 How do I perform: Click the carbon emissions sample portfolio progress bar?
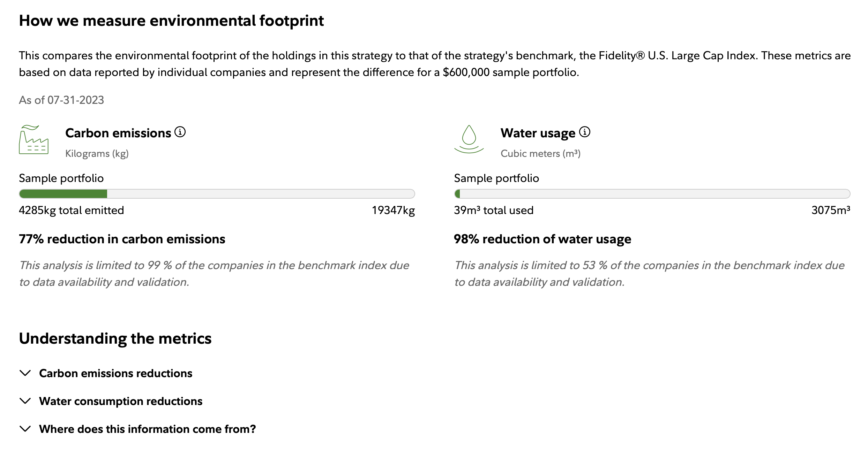[217, 194]
